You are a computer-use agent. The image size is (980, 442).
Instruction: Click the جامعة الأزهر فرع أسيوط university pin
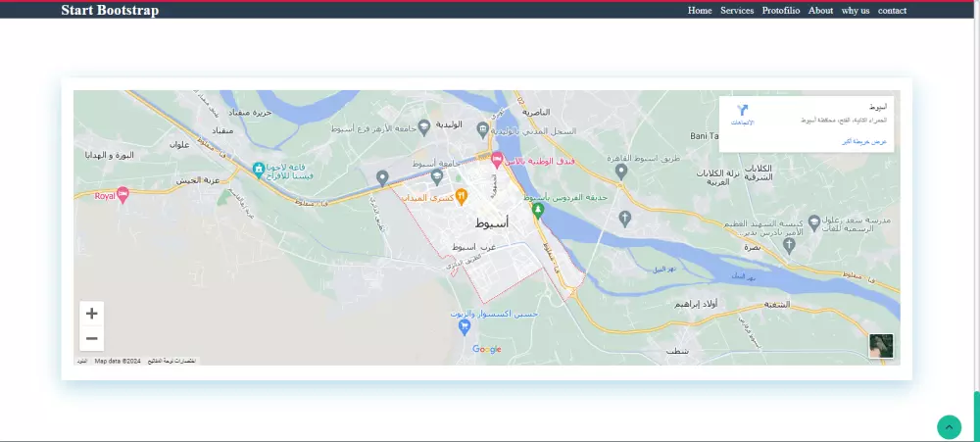(423, 126)
